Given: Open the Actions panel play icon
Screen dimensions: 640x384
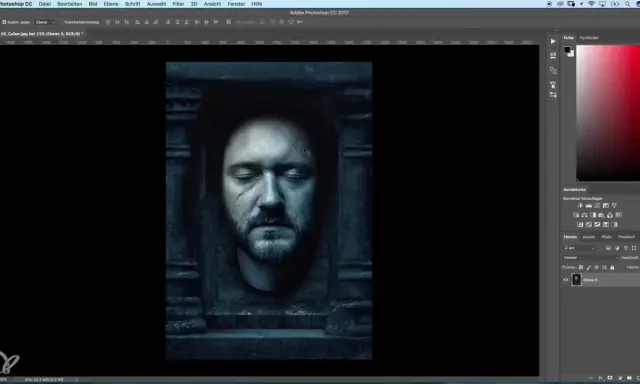Looking at the screenshot, I should 553,41.
